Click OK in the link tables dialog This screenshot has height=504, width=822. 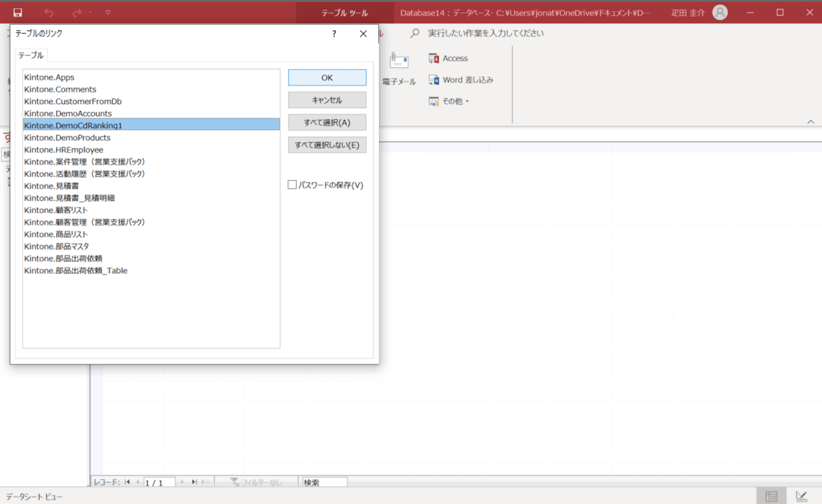[x=327, y=77]
